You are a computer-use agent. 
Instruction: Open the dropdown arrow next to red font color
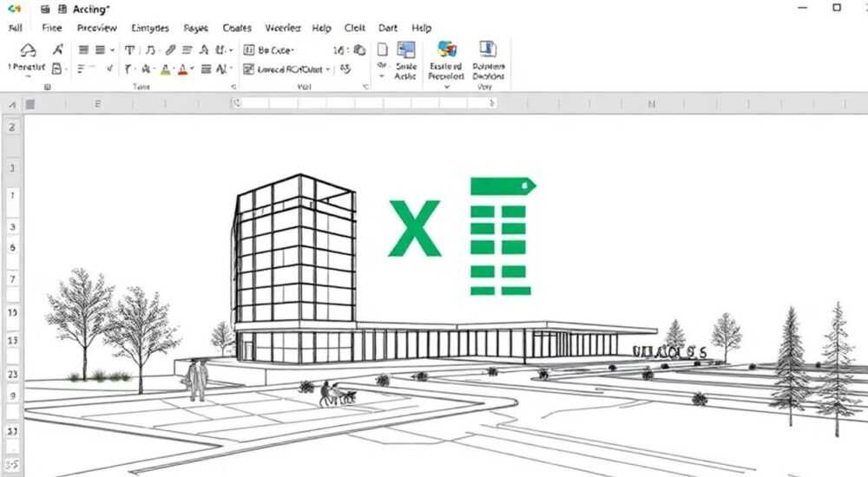pos(192,69)
